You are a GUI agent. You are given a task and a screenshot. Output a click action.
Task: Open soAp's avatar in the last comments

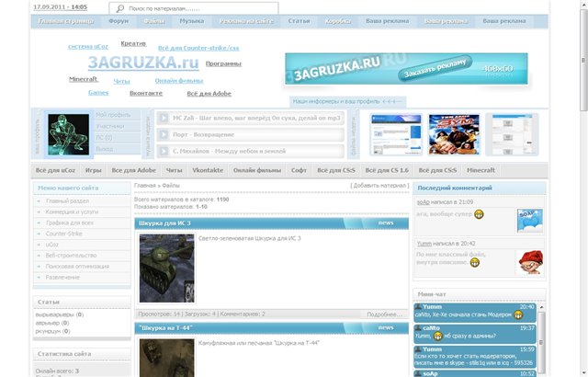[529, 220]
